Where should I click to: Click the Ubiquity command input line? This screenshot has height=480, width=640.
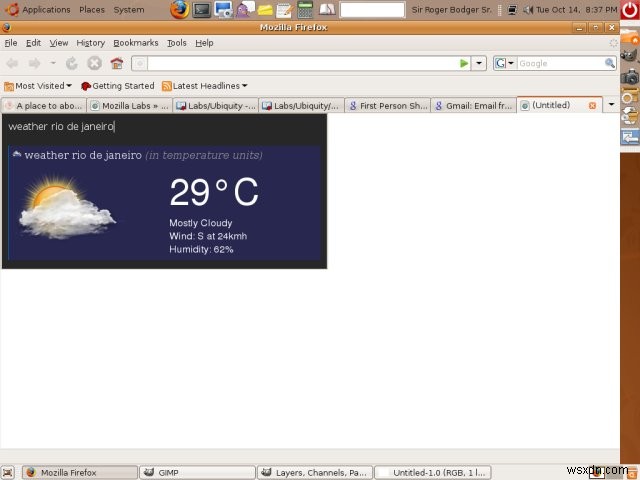(164, 127)
